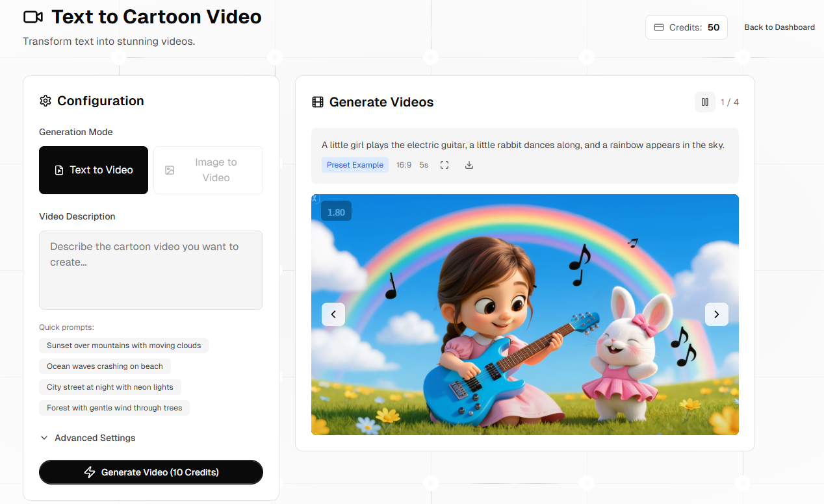This screenshot has width=824, height=504.
Task: Click the image icon in Image to Video button
Action: (170, 170)
